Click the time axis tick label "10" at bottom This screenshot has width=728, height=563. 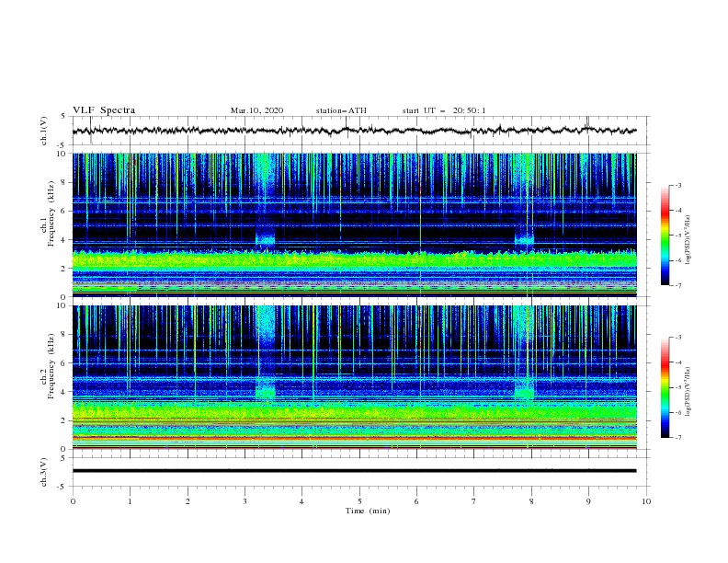coord(646,501)
